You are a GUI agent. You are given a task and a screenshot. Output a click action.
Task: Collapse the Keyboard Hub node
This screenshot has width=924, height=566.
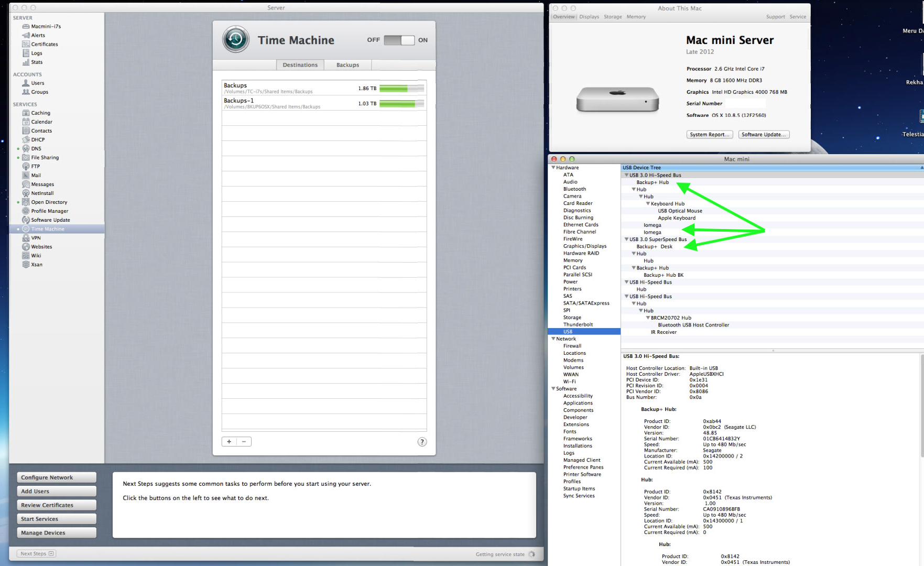coord(648,203)
